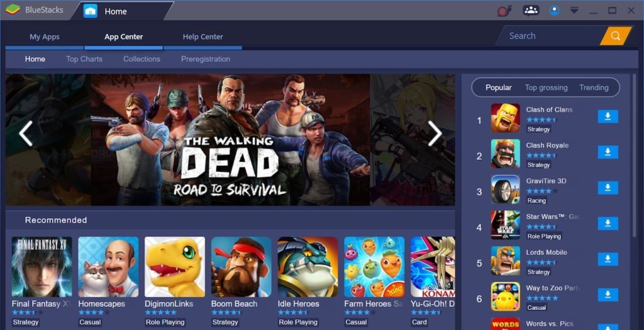Download GraviTire 3D
The height and width of the screenshot is (330, 644).
tap(608, 188)
